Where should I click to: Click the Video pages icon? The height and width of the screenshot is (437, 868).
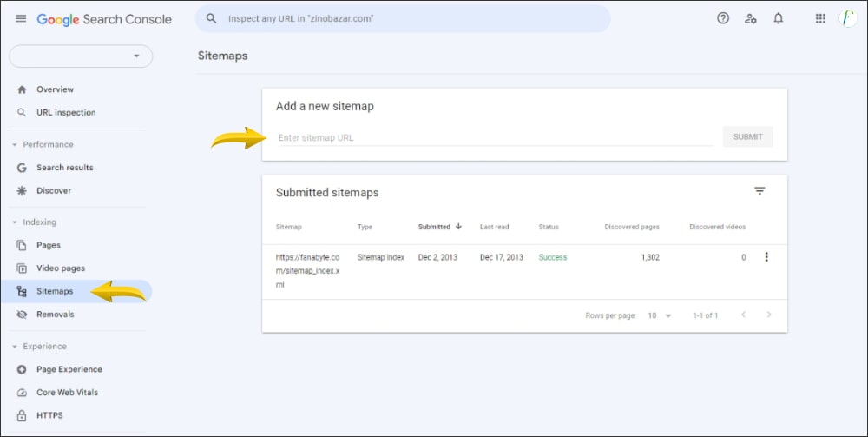tap(22, 268)
